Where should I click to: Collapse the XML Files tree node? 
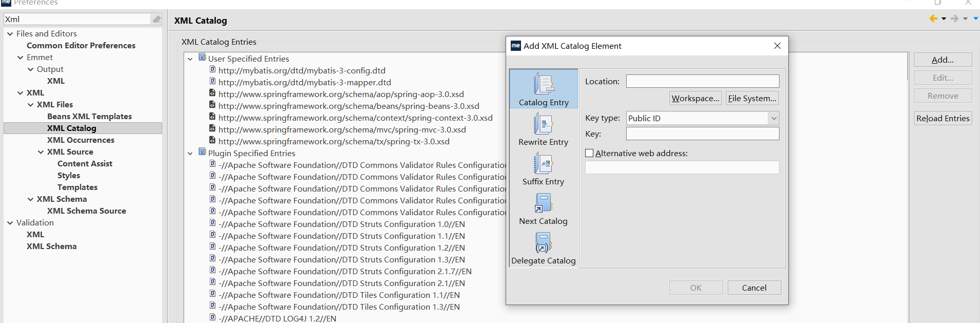click(30, 105)
